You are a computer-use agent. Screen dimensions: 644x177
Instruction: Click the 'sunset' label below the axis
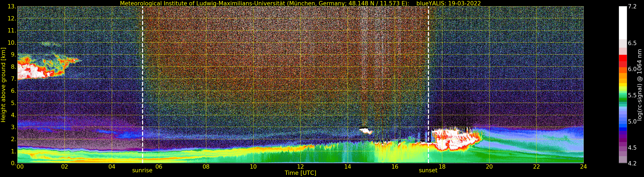pyautogui.click(x=428, y=171)
